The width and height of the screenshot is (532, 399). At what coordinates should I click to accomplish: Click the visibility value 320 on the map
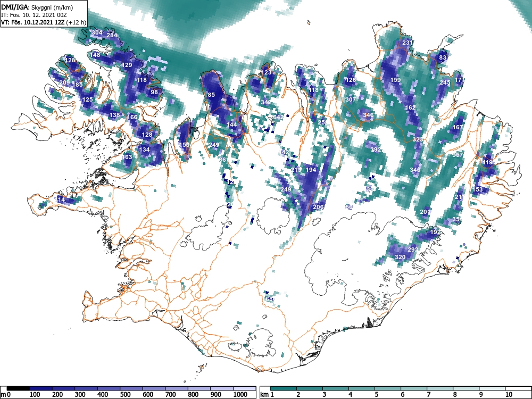pos(401,257)
